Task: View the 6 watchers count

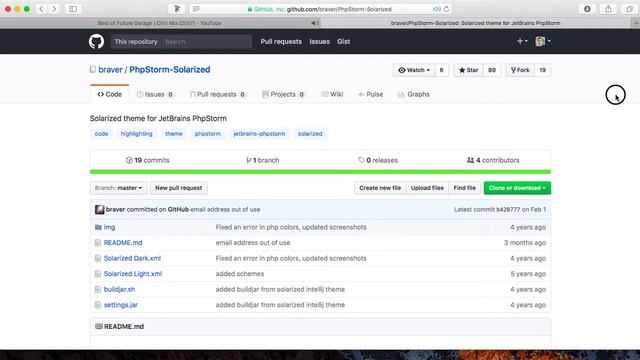Action: [441, 70]
